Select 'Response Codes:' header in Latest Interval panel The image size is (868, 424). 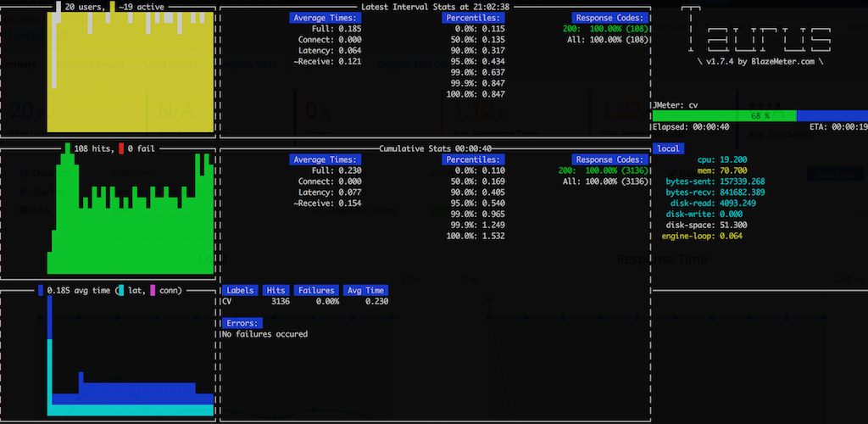[610, 18]
